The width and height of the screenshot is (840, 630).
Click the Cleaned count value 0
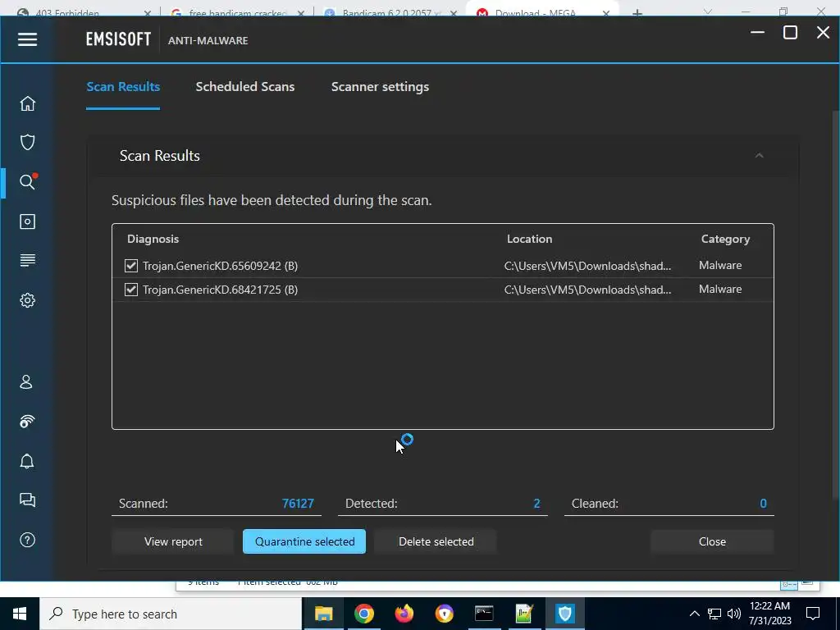[x=764, y=504]
